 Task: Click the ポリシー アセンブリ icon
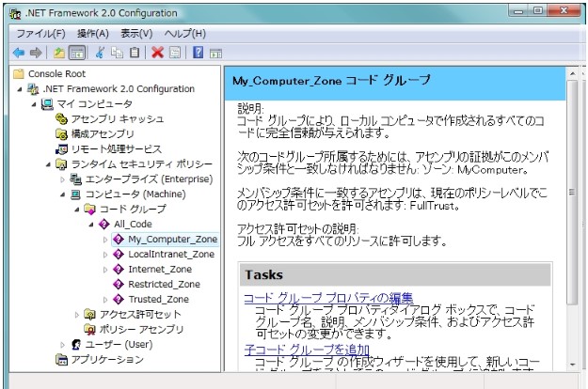pos(89,329)
